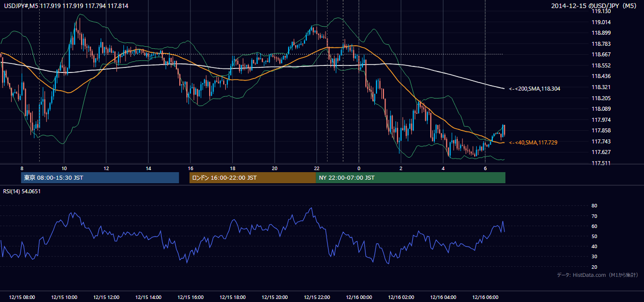Click hour tick 12 under the price chart
This screenshot has width=644, height=302.
[x=106, y=168]
